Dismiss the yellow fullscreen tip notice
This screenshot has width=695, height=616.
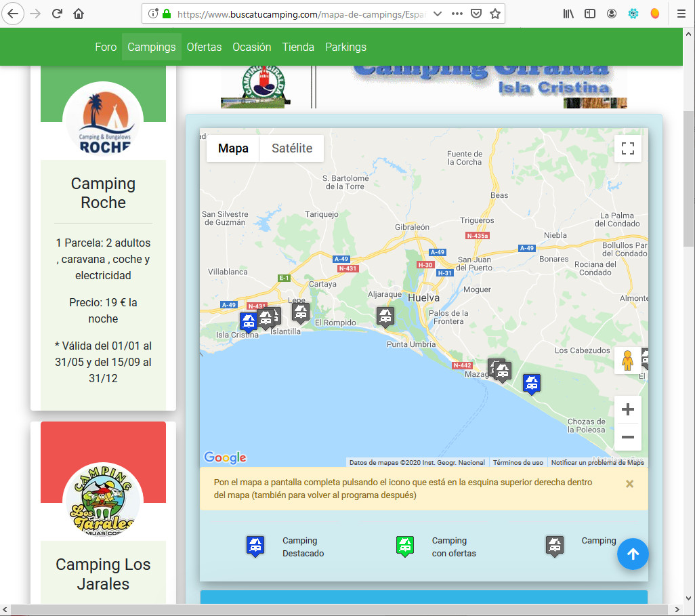629,484
